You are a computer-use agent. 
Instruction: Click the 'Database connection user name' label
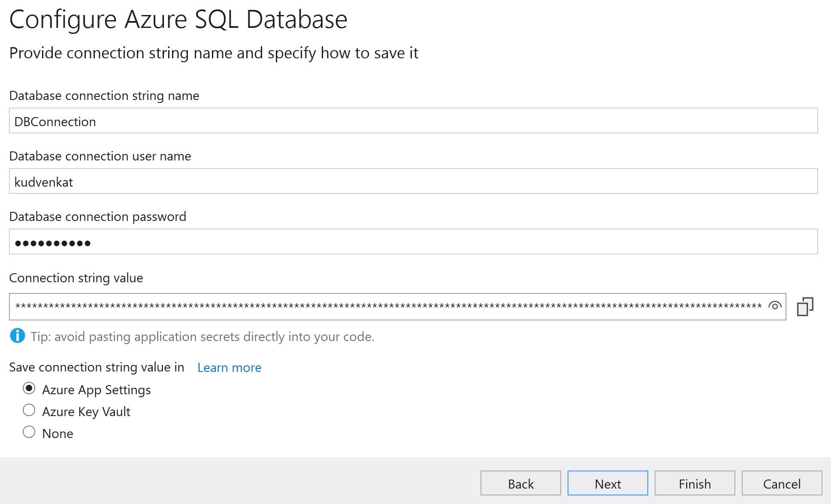(100, 156)
